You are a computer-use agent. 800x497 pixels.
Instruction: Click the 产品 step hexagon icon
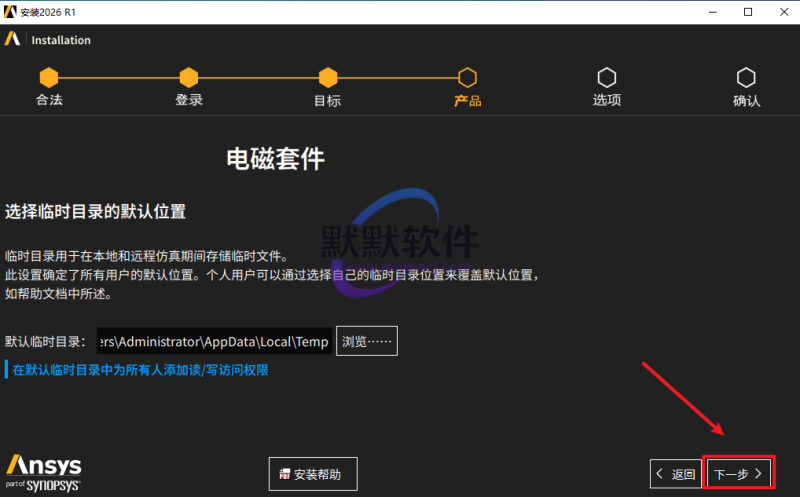click(467, 77)
